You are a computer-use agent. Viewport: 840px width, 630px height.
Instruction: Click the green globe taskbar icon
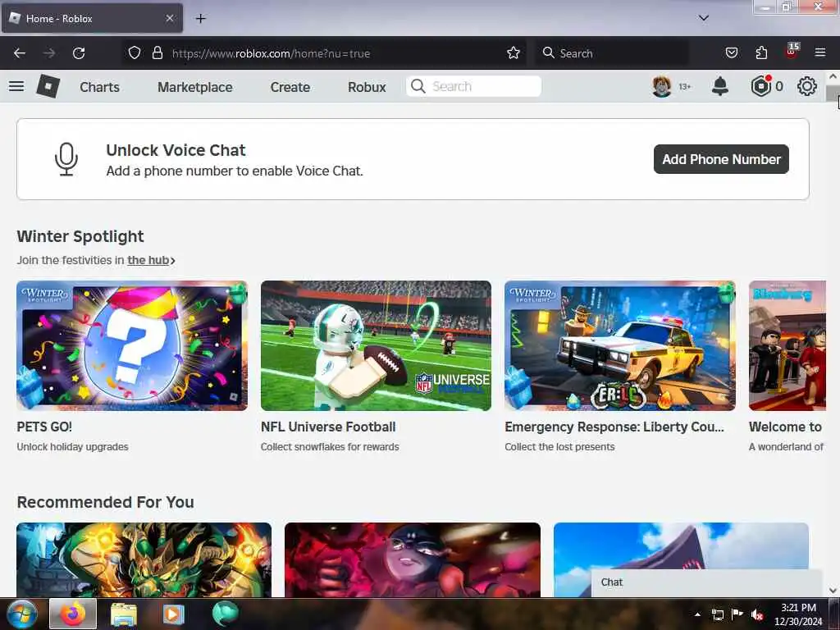click(x=225, y=614)
